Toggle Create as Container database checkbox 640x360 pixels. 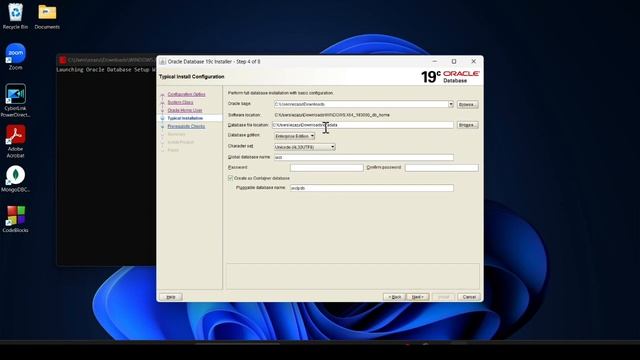[x=231, y=178]
